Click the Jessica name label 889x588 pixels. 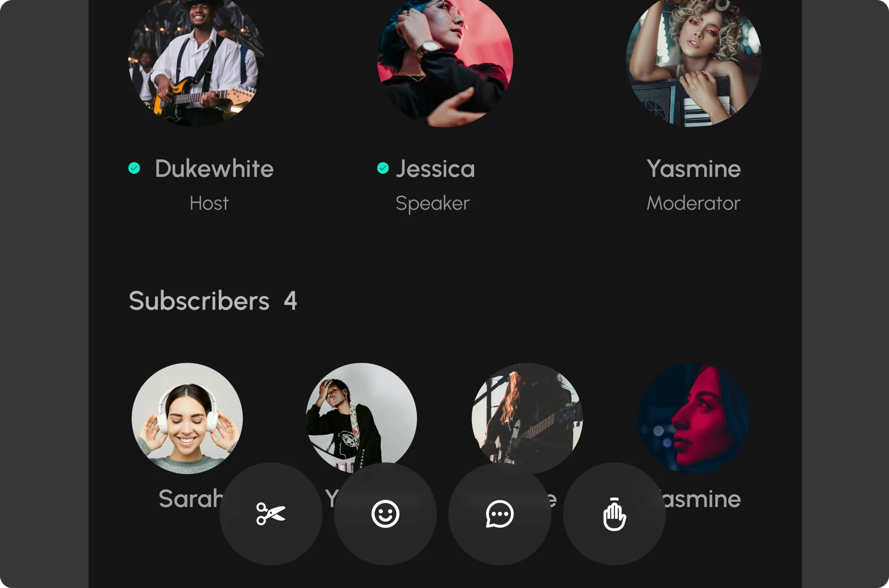click(x=435, y=169)
